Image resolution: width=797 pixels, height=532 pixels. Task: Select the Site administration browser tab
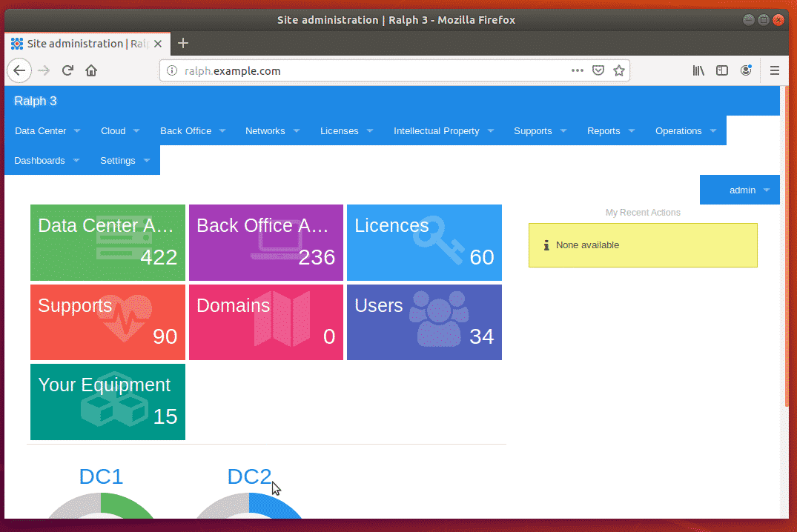pyautogui.click(x=87, y=44)
